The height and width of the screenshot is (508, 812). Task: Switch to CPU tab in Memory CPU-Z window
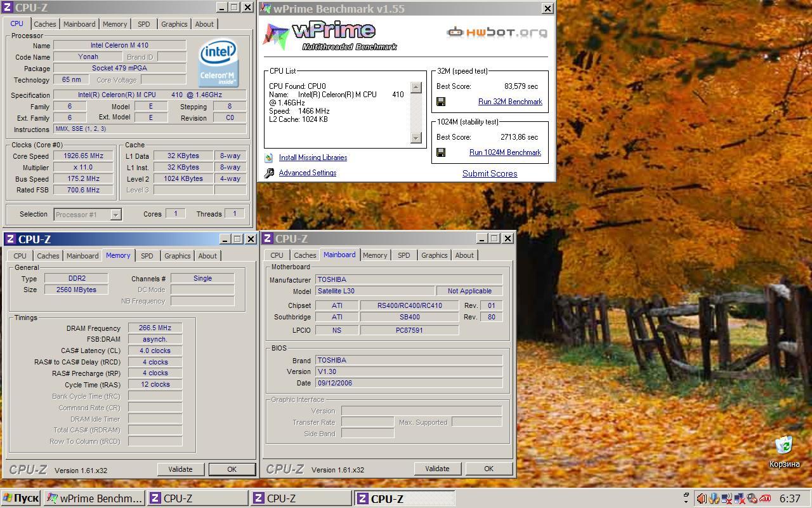[20, 256]
